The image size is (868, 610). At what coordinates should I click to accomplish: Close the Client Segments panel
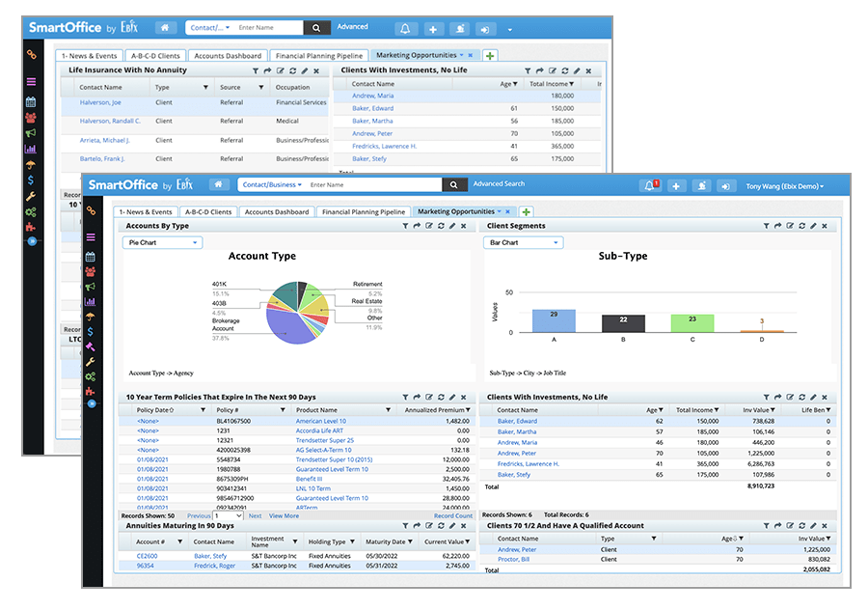click(x=825, y=226)
